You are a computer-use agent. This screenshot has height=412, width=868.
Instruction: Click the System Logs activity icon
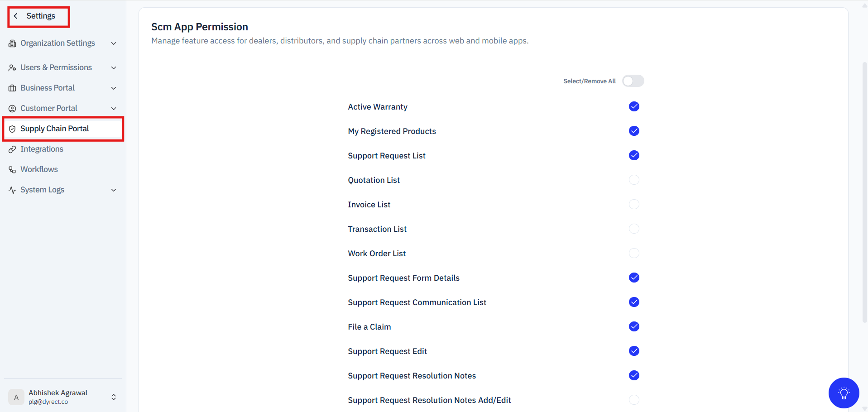point(12,190)
